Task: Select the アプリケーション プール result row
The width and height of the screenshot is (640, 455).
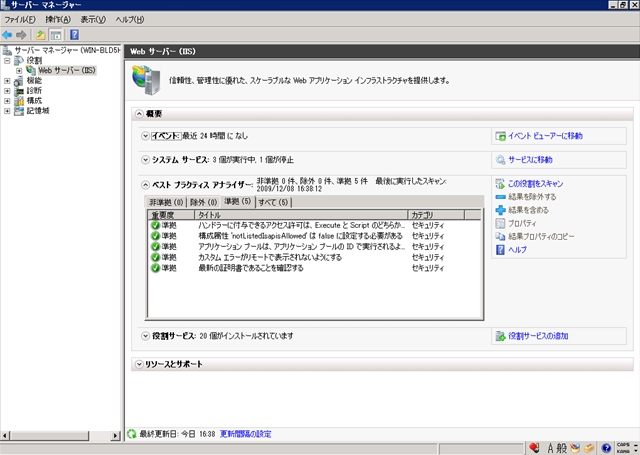Action: [x=315, y=247]
